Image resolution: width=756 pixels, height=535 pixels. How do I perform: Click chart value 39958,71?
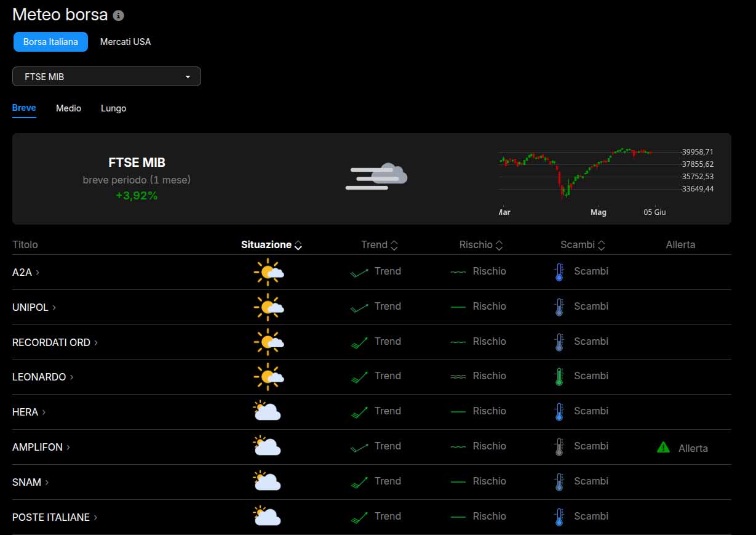[x=698, y=151]
